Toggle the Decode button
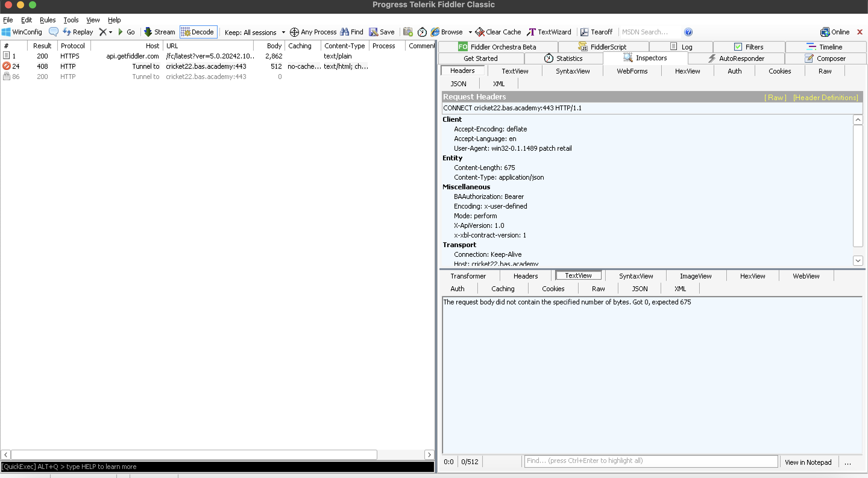 198,32
